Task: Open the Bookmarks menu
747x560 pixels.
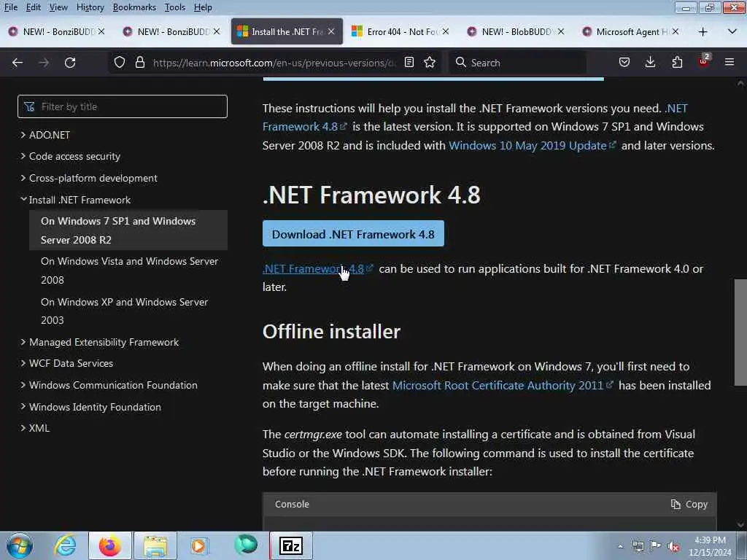Action: [x=134, y=7]
